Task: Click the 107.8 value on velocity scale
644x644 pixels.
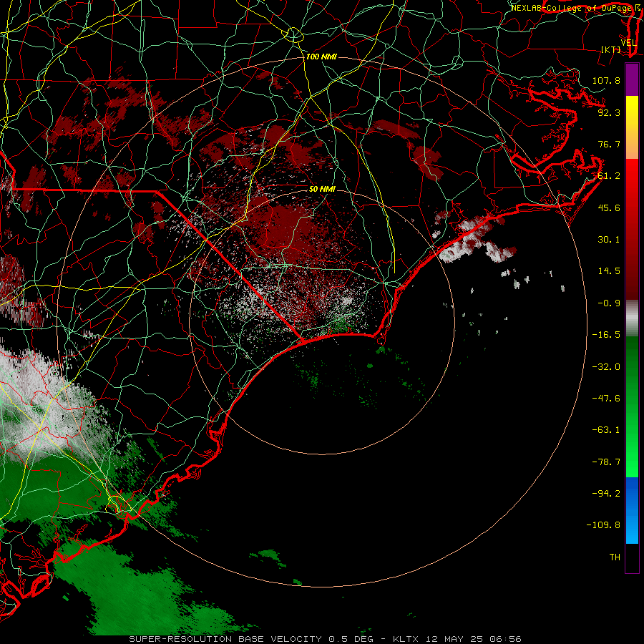Action: pyautogui.click(x=606, y=80)
